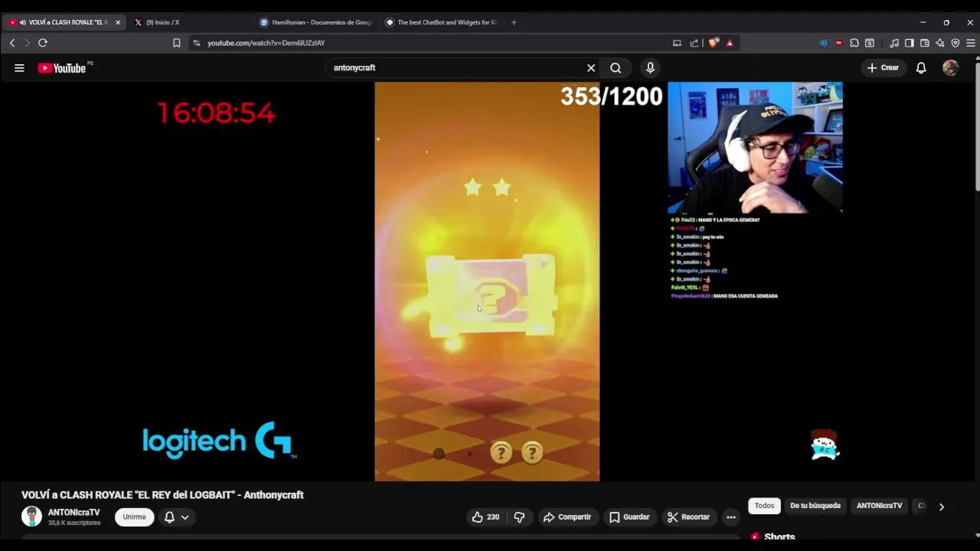Viewport: 980px width, 551px height.
Task: Clear the search box with the X icon
Action: coord(591,68)
